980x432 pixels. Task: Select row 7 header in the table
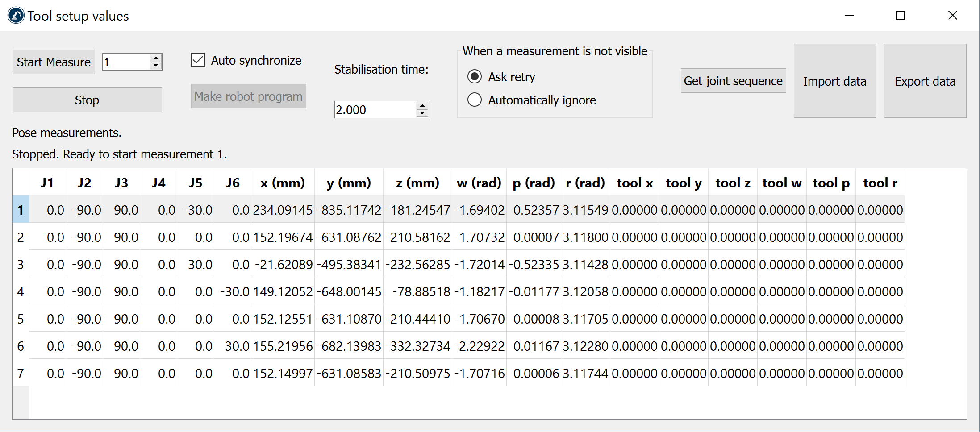tap(21, 374)
